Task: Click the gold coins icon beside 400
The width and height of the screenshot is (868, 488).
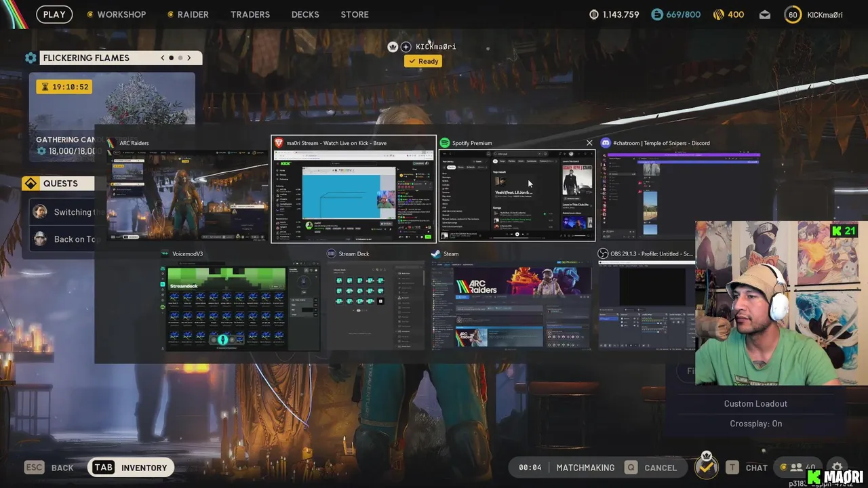Action: pyautogui.click(x=719, y=14)
